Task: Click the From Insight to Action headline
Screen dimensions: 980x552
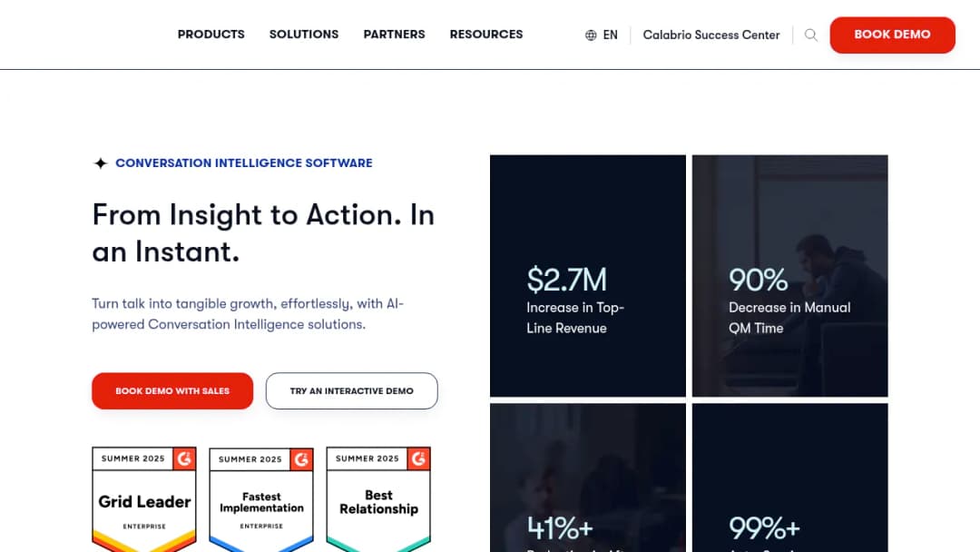Action: (x=263, y=233)
